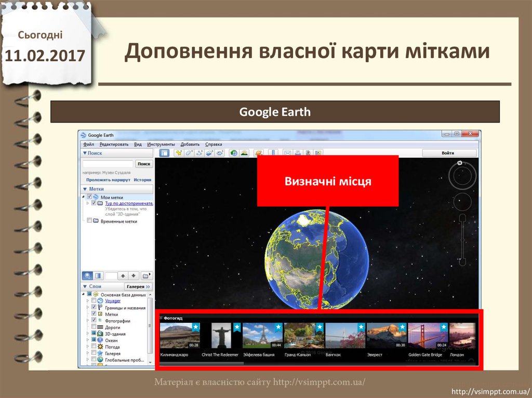Open the Файл menu
The width and height of the screenshot is (532, 398).
pos(88,144)
